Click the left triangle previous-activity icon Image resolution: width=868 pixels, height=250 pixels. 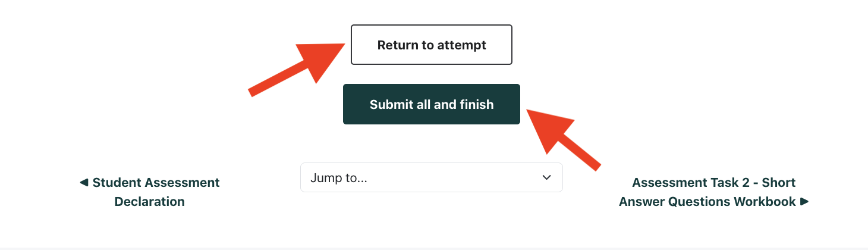point(84,182)
